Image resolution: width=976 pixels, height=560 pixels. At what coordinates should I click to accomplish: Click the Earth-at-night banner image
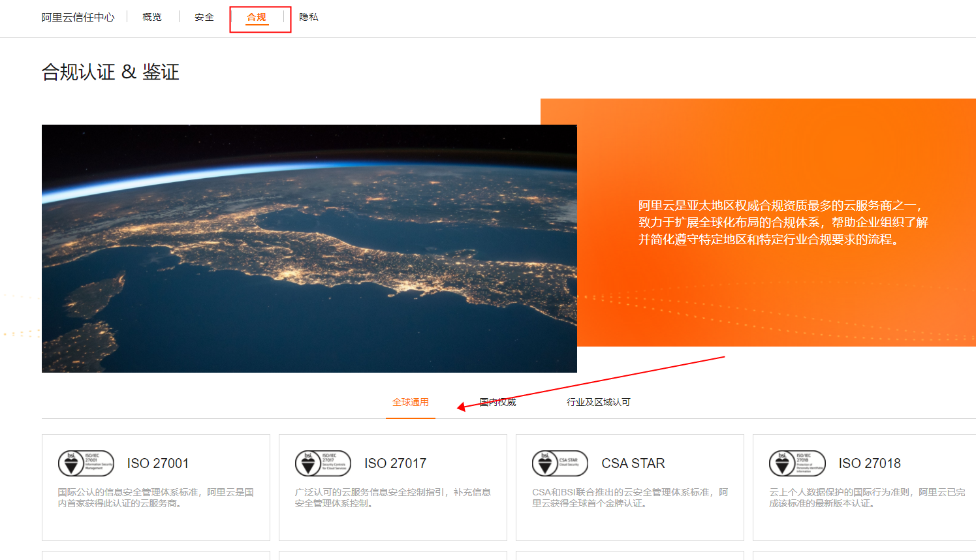tap(309, 249)
